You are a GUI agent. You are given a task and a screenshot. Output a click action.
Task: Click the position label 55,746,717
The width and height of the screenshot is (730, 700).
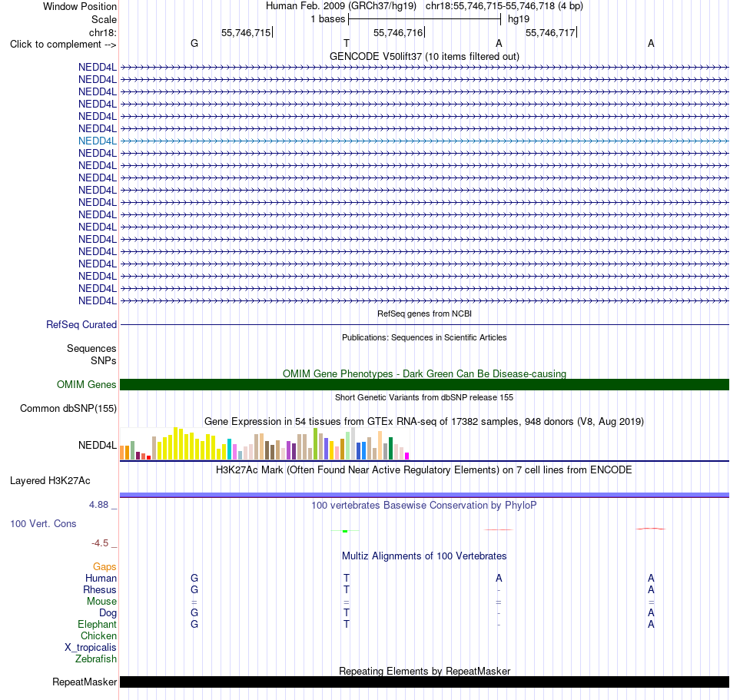pyautogui.click(x=550, y=32)
